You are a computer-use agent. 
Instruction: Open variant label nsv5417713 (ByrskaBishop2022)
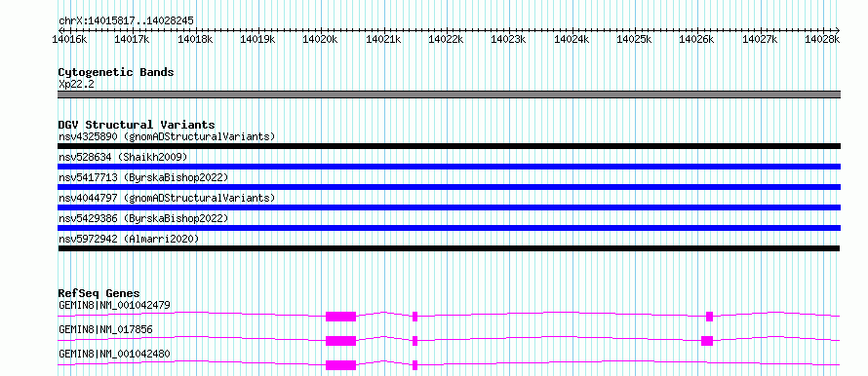coord(143,177)
